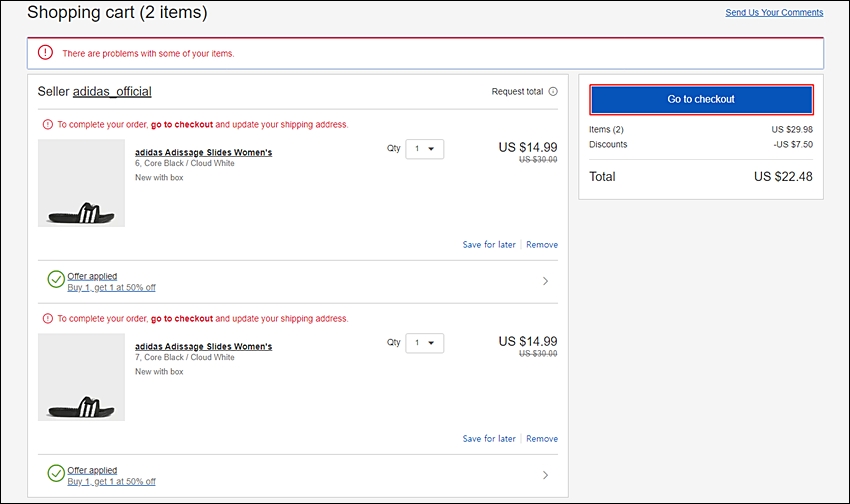Click the Request total label
This screenshot has width=850, height=504.
[x=517, y=92]
